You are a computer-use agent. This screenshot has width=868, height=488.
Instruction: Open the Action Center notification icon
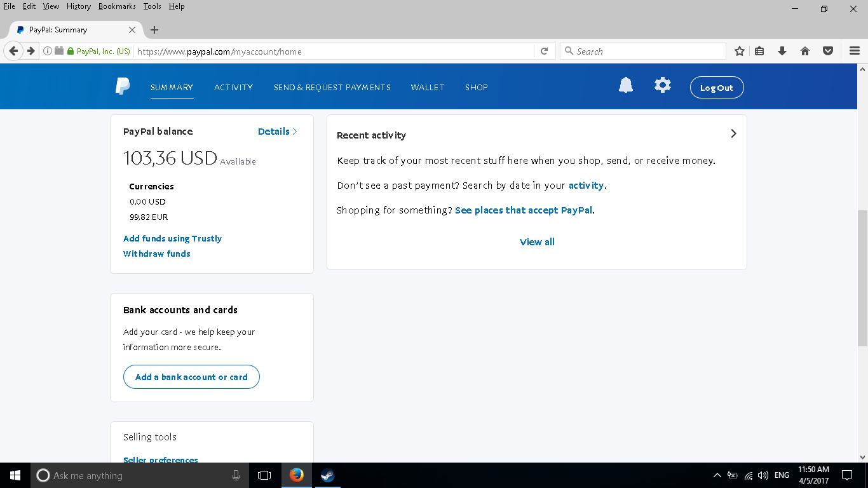[x=847, y=475]
